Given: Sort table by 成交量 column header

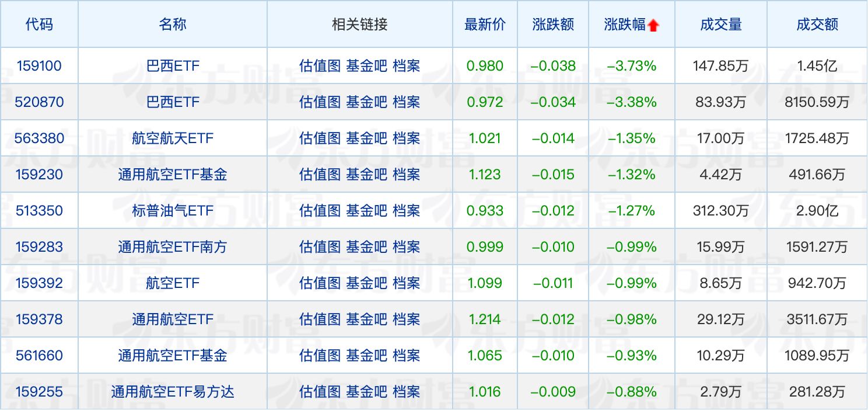Looking at the screenshot, I should coord(720,25).
